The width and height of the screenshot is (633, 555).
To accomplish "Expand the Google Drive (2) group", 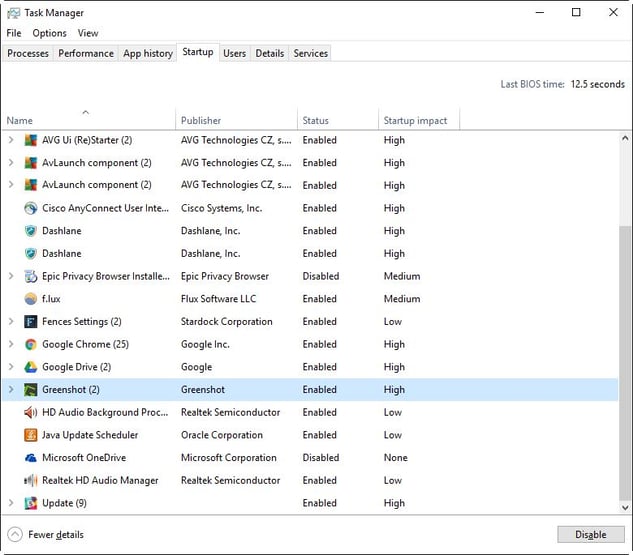I will (x=11, y=367).
